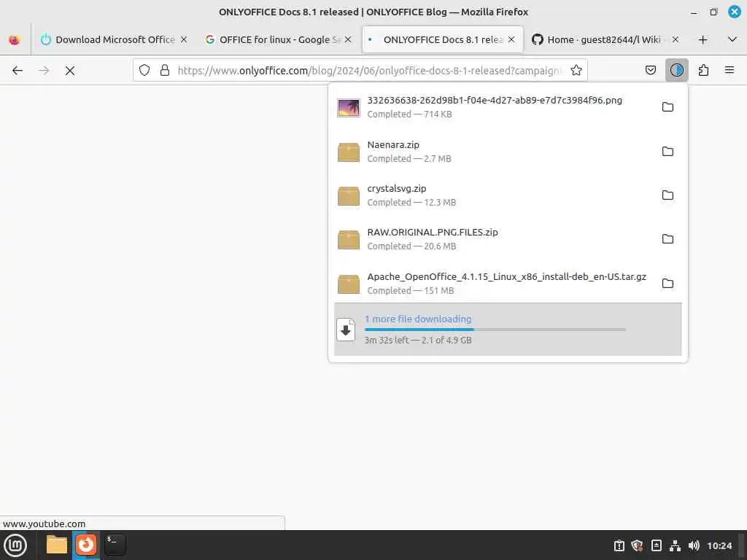This screenshot has height=560, width=747.
Task: Open the volume speaker tray icon
Action: (694, 545)
